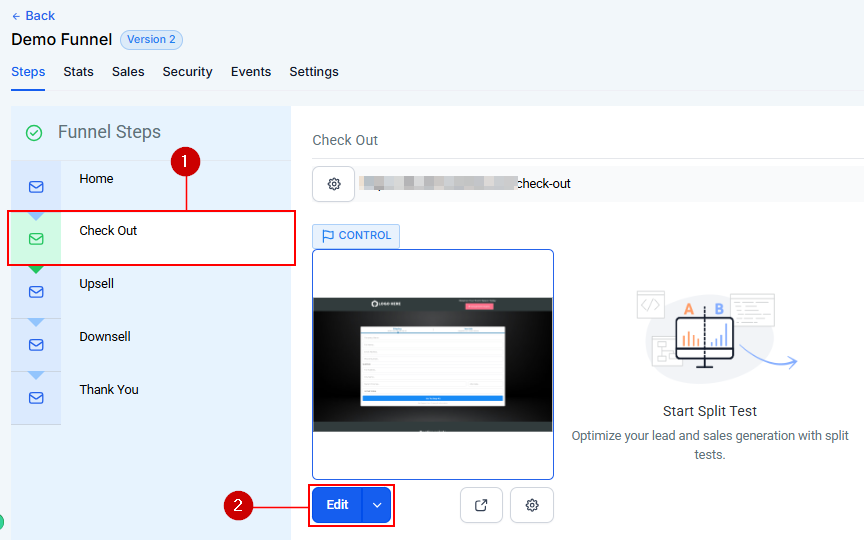Screen dimensions: 864x540
Task: Click the checkout page preview thumbnail
Action: click(x=433, y=364)
